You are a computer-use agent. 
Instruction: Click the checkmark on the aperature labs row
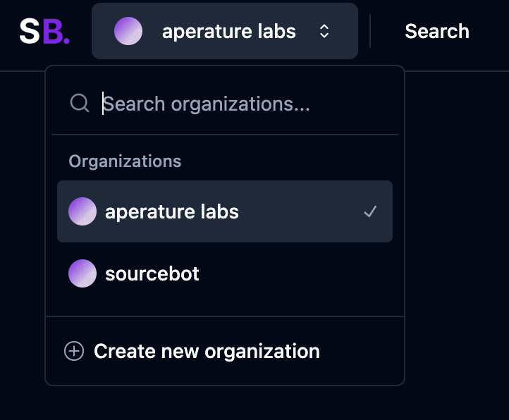370,211
